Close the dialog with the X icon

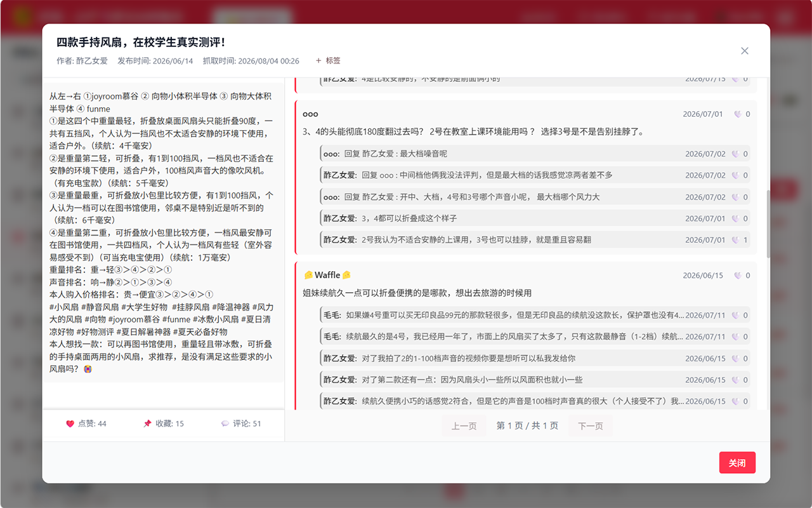[745, 51]
